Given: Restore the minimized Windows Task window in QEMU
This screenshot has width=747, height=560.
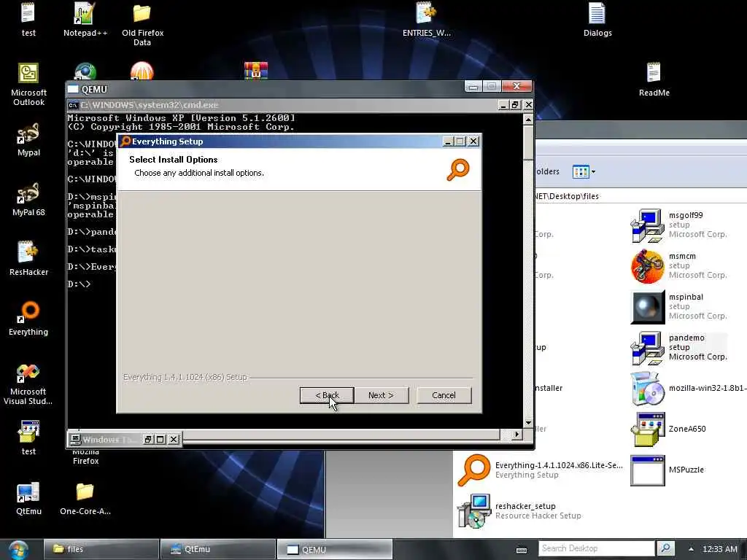Looking at the screenshot, I should click(x=147, y=439).
